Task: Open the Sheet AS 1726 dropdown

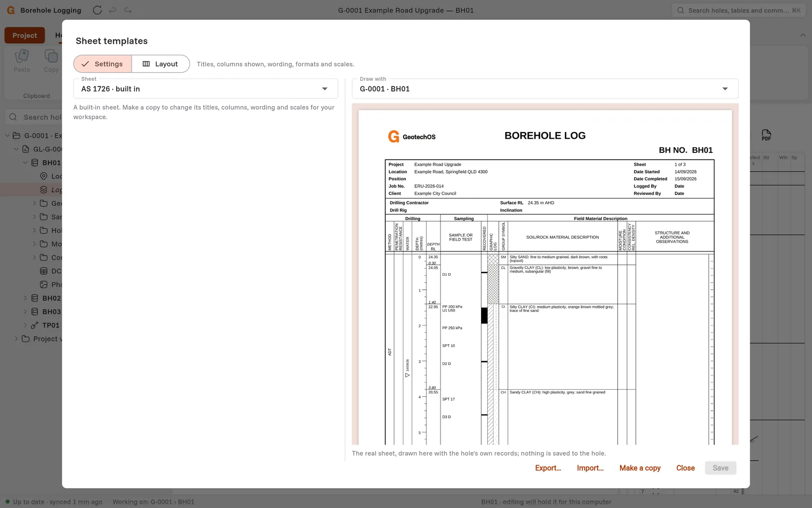Action: (x=206, y=88)
